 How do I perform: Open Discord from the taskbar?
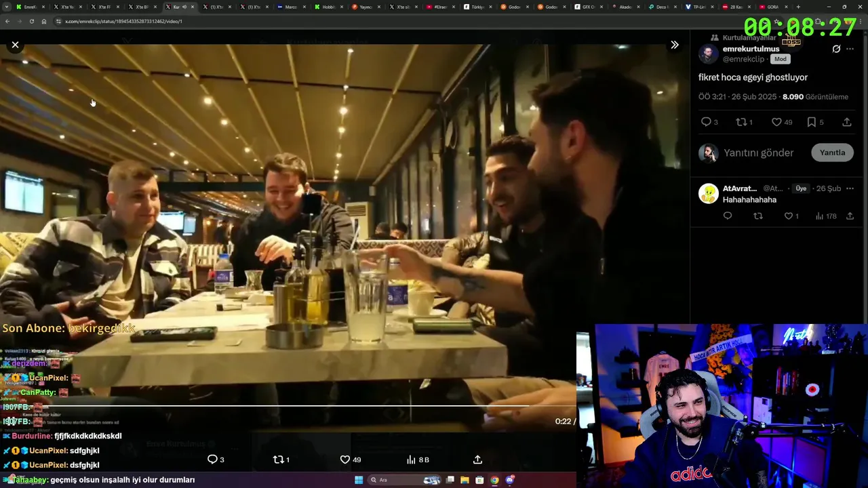tap(509, 480)
